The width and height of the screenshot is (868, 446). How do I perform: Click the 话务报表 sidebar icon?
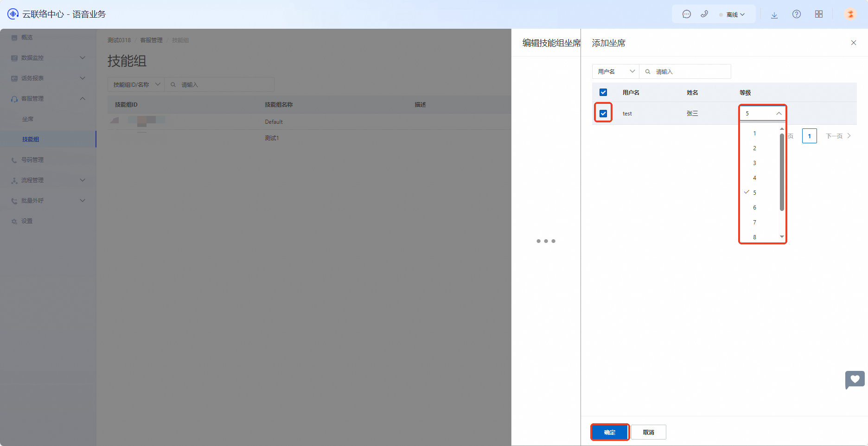(14, 78)
